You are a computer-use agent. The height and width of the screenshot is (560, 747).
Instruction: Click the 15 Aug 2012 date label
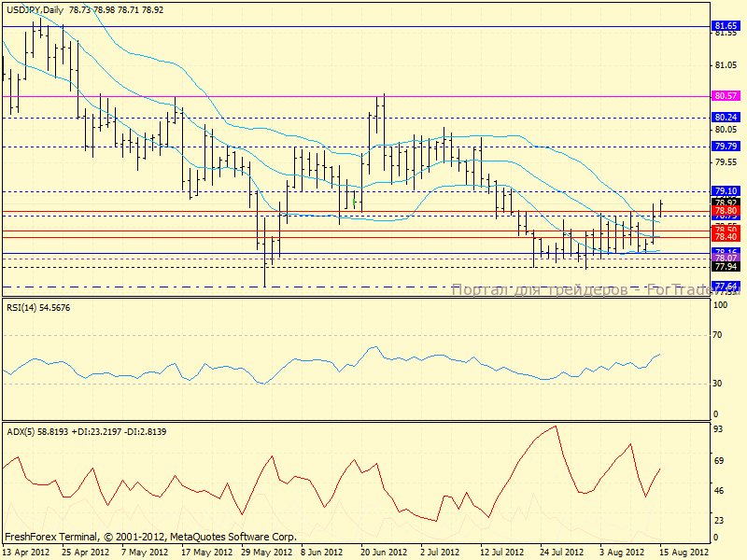683,552
